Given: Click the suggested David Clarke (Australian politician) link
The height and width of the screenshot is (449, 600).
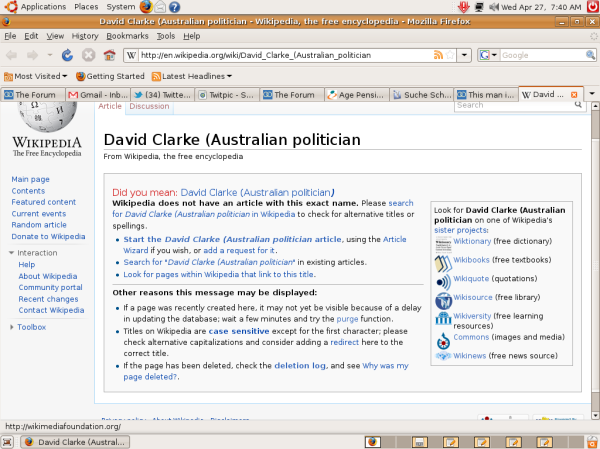Looking at the screenshot, I should click(x=258, y=192).
